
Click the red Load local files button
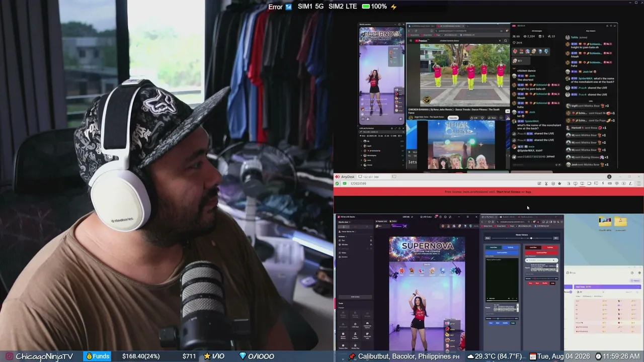click(542, 252)
